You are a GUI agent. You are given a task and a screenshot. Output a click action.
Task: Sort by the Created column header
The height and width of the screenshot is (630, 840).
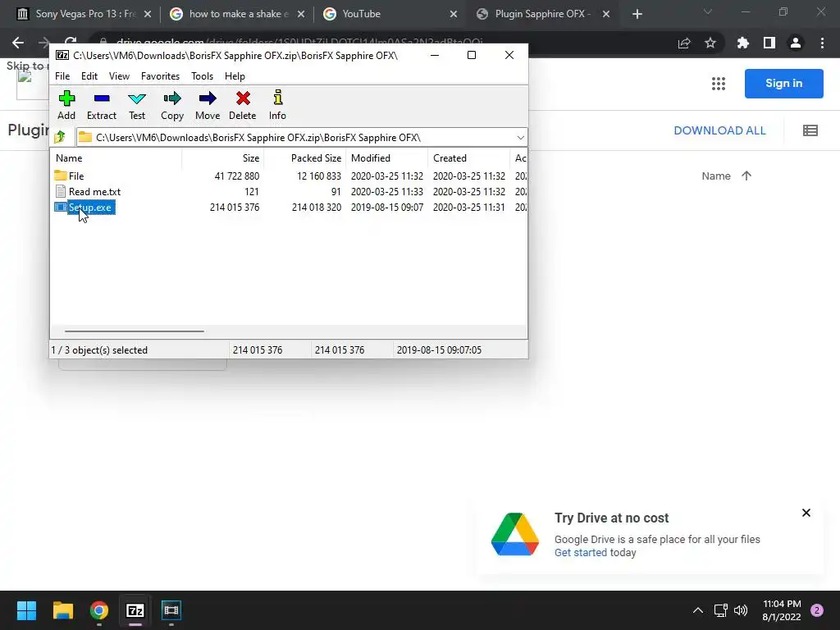[x=468, y=158]
